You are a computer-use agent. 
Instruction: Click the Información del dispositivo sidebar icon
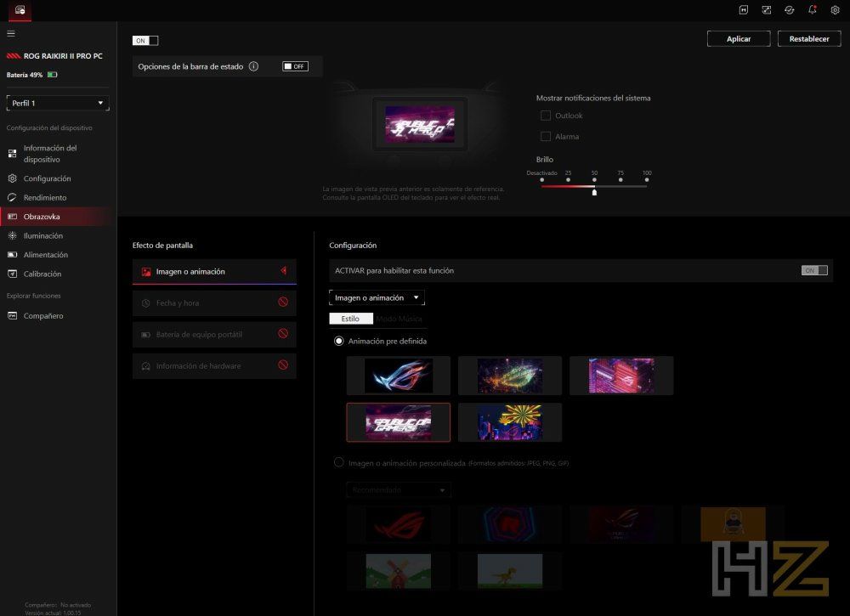pos(12,154)
